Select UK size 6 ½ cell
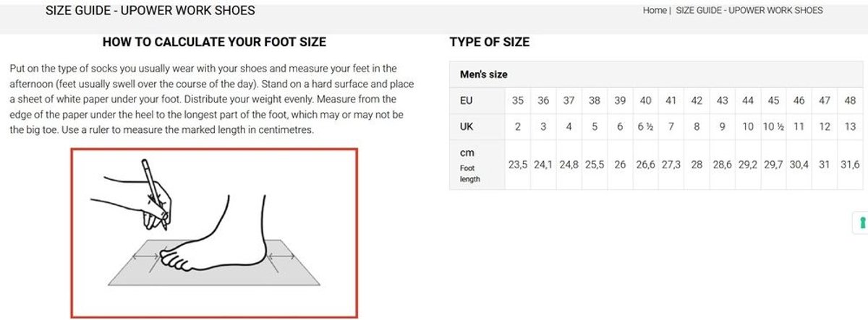The image size is (868, 320). pos(645,126)
